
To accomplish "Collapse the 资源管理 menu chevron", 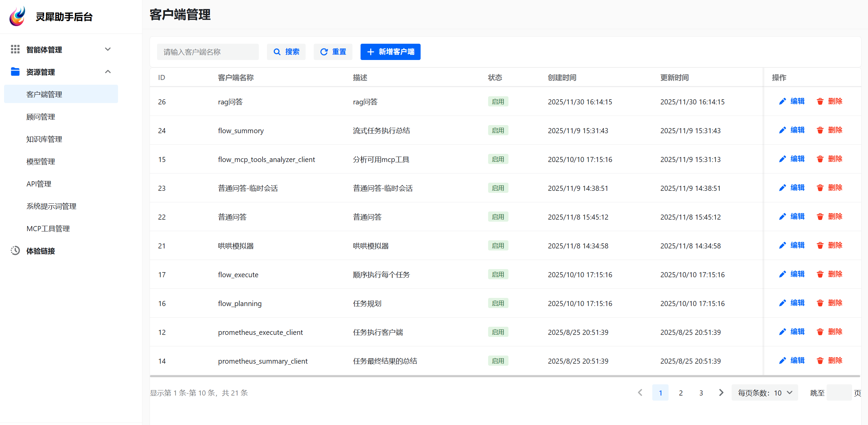I will pos(108,72).
